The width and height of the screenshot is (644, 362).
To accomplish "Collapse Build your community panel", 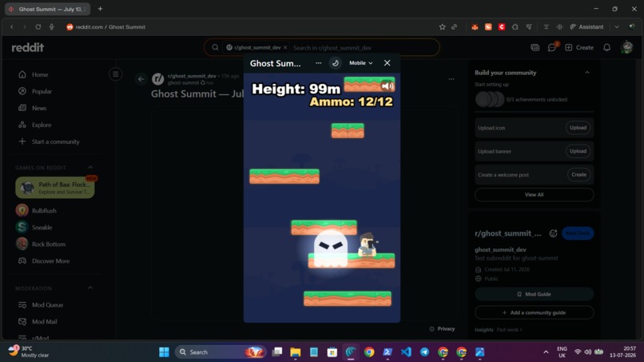I will click(587, 73).
